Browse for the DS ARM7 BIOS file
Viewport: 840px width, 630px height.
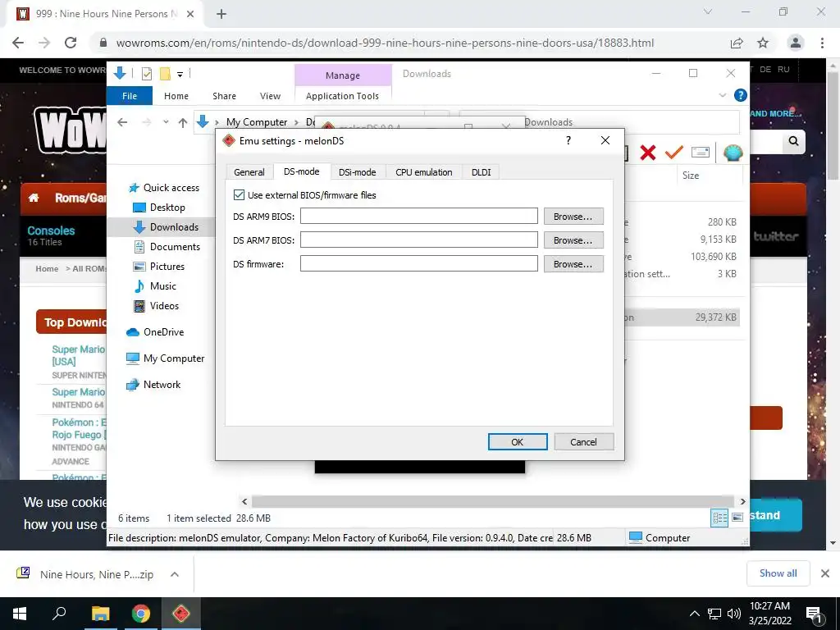point(573,240)
